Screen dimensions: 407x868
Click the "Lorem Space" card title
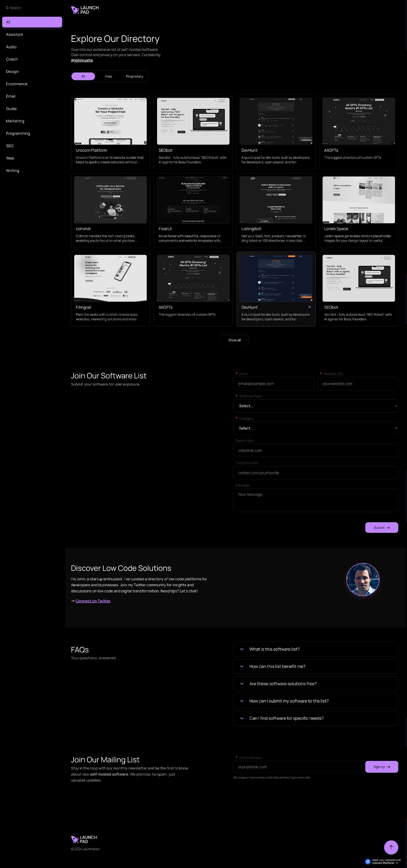(336, 229)
